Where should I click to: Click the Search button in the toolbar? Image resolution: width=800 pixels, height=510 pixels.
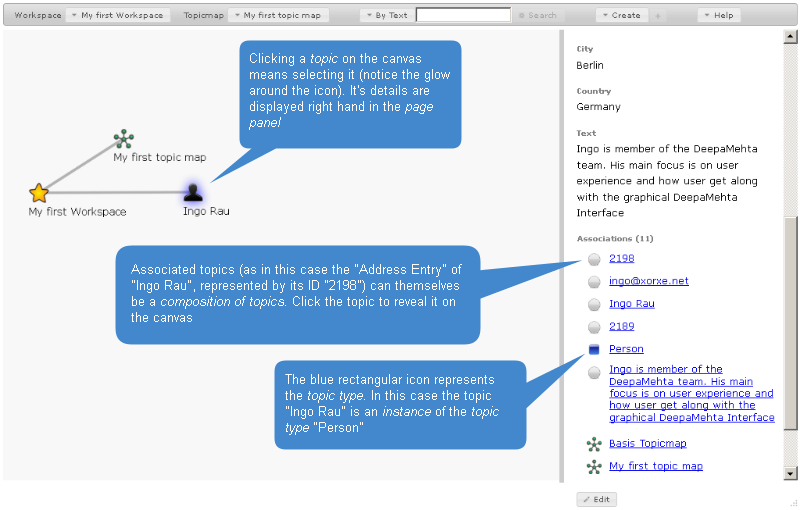point(538,16)
